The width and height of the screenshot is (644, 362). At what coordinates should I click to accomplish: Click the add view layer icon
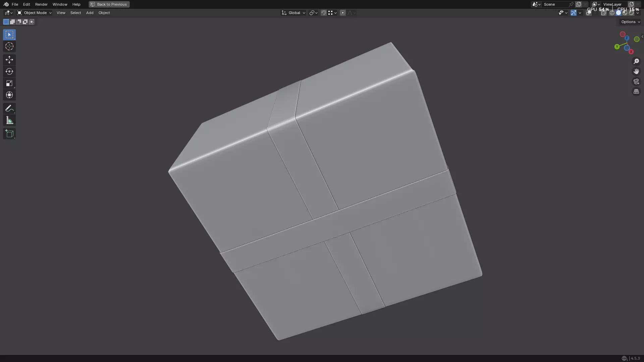(631, 4)
